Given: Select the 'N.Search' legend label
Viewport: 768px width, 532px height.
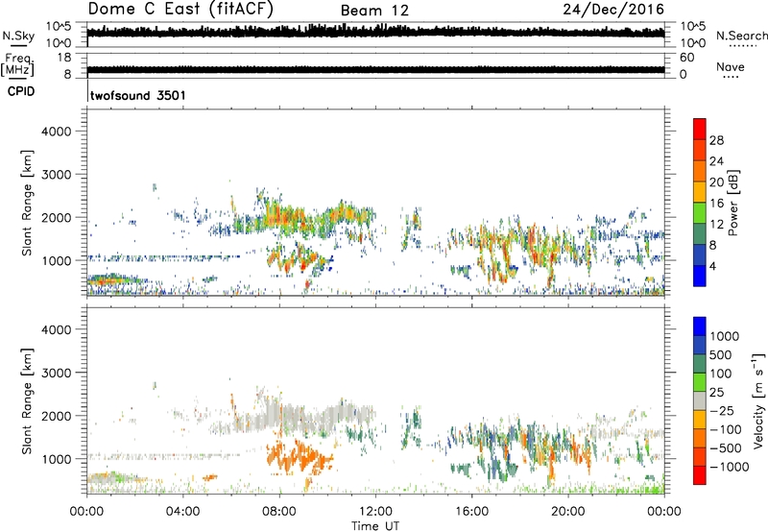Looking at the screenshot, I should 741,36.
